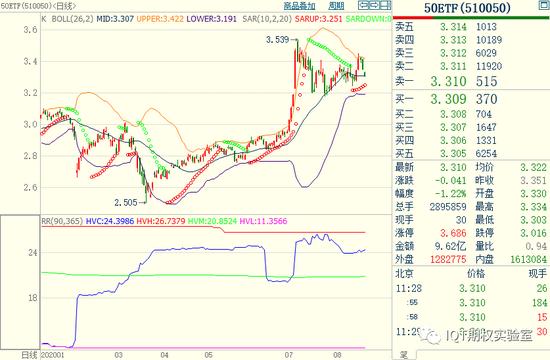Select the 买一 bid price 3.309
The height and width of the screenshot is (360, 550).
pos(449,99)
